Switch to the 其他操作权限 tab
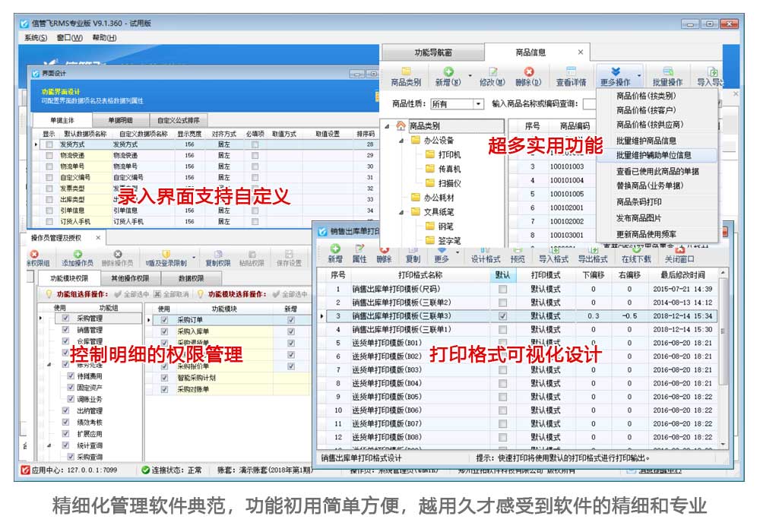This screenshot has width=760, height=532. (x=129, y=278)
